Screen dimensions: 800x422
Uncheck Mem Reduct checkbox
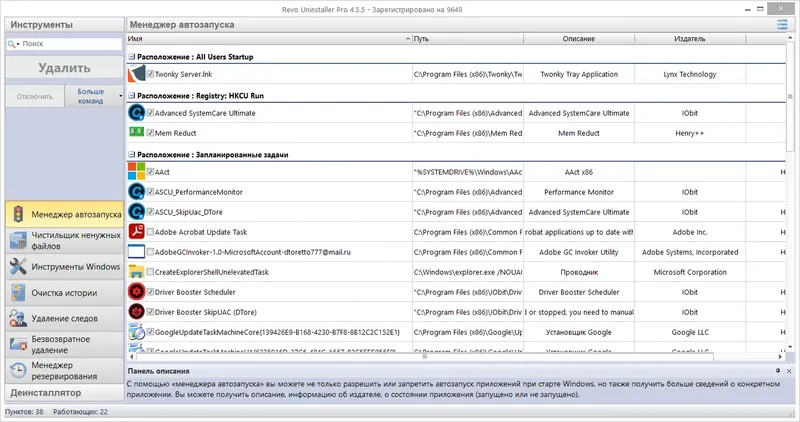[151, 133]
